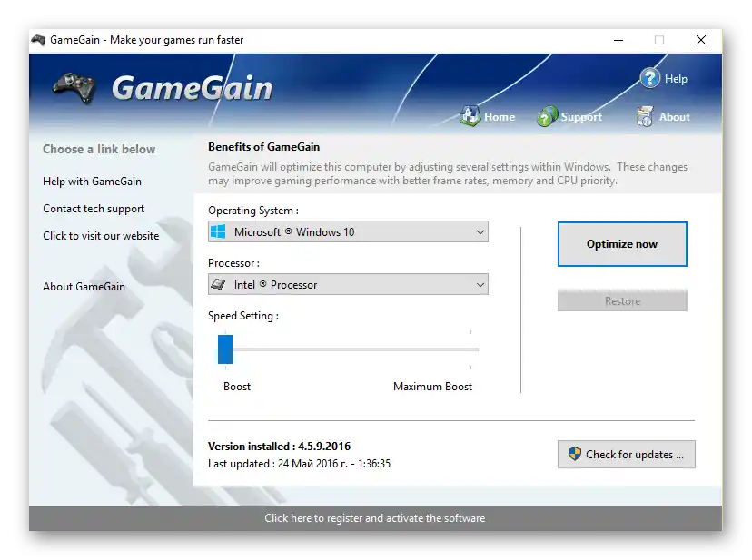This screenshot has height=560, width=752.
Task: Click the gamepad icon in title bar
Action: coord(38,40)
